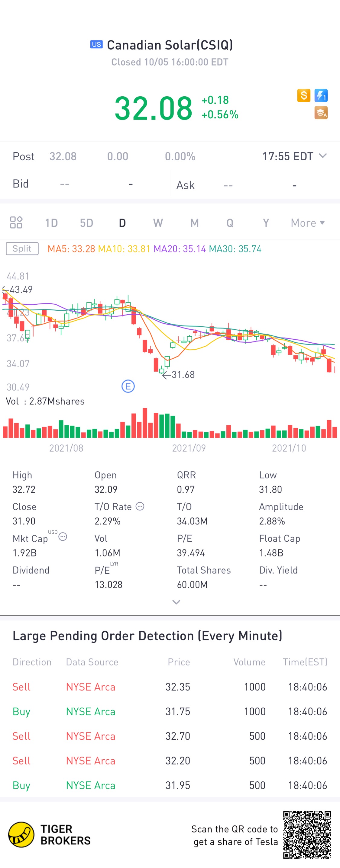This screenshot has height=868, width=340.
Task: Tap the 32.35 Sell order row
Action: pos(170,687)
